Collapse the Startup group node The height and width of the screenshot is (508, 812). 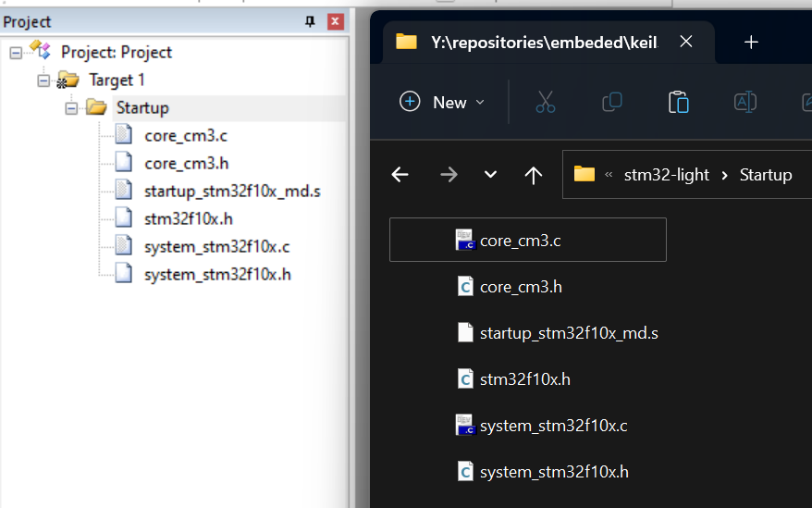click(x=71, y=108)
